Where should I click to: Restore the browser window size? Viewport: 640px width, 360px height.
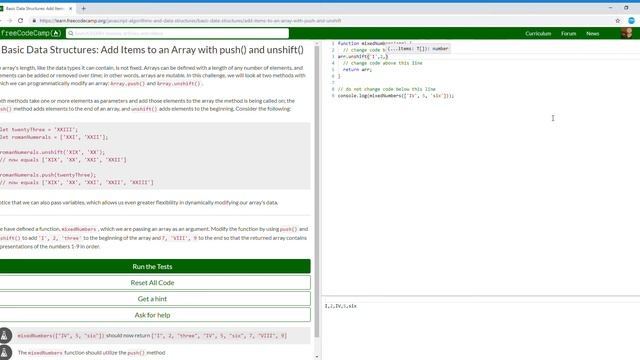click(x=626, y=8)
